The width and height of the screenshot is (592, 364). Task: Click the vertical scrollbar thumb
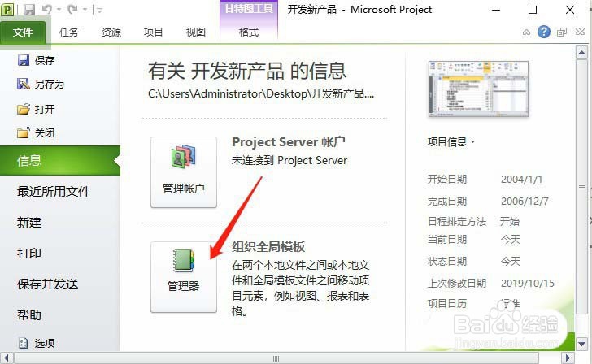click(581, 186)
